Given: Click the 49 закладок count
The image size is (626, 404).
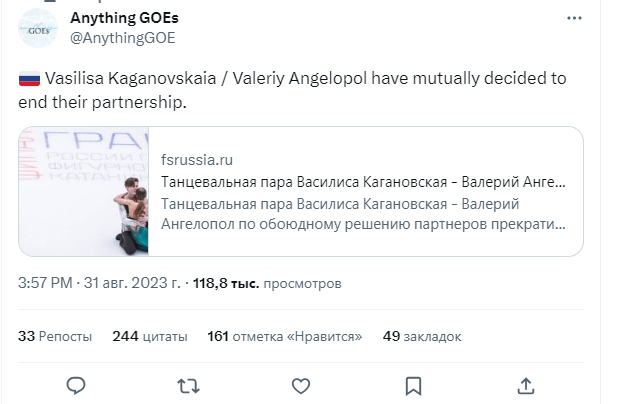Looking at the screenshot, I should (421, 336).
